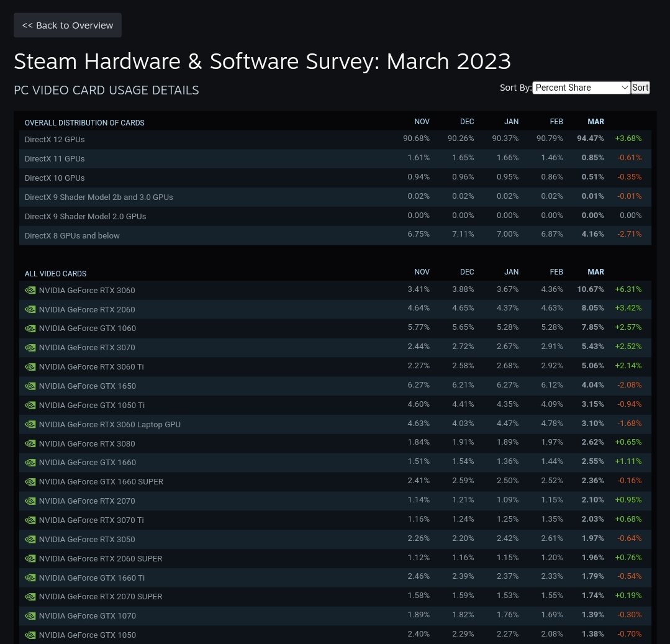The image size is (670, 644).
Task: Click the +3.68% change for DirectX 12
Action: (628, 138)
